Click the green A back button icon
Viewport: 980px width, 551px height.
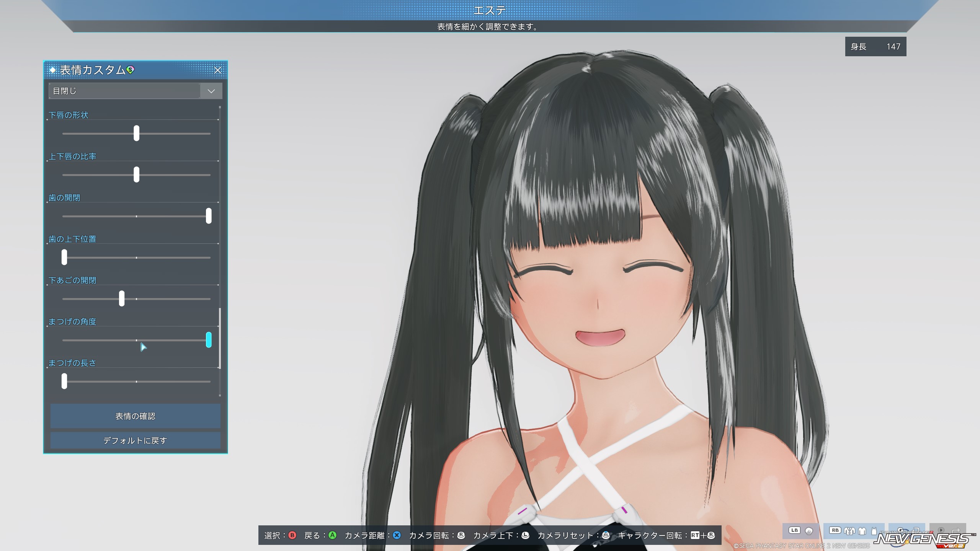pyautogui.click(x=332, y=535)
